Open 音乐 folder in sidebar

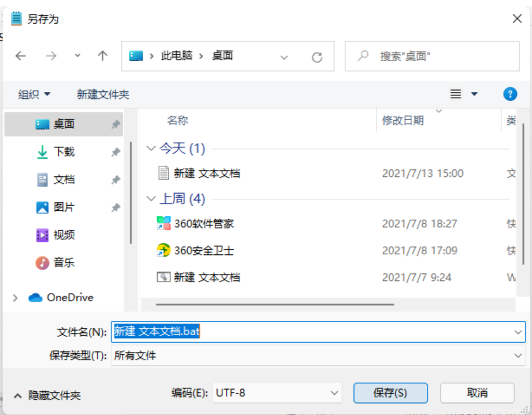tap(64, 262)
